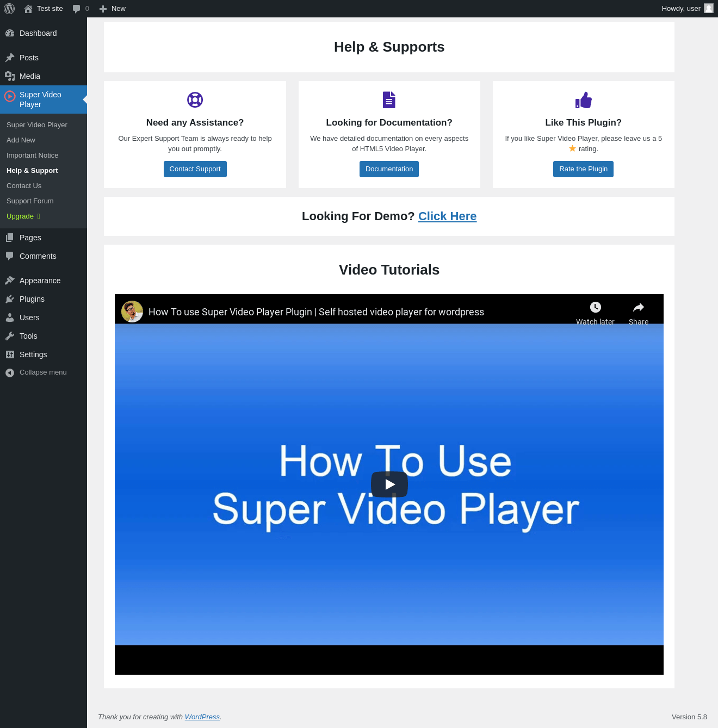This screenshot has height=728, width=718.
Task: Open Important Notice submenu item
Action: pyautogui.click(x=33, y=155)
